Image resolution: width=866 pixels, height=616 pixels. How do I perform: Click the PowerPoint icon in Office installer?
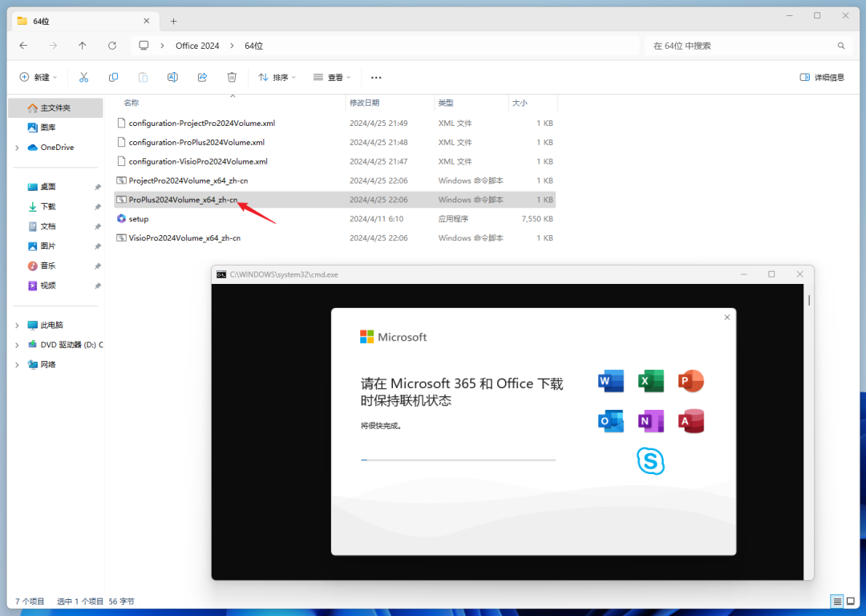691,381
